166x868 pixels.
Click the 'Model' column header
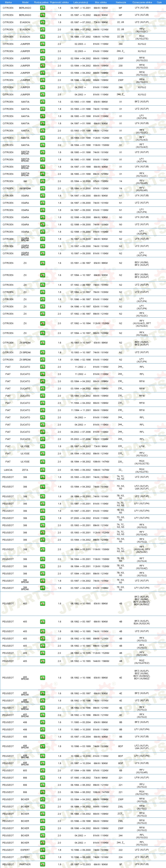25,2
